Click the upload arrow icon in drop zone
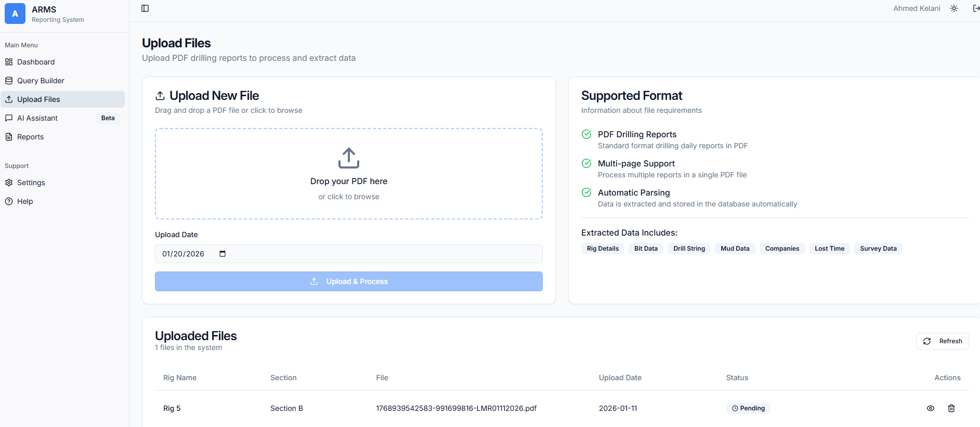This screenshot has width=980, height=427. click(349, 158)
